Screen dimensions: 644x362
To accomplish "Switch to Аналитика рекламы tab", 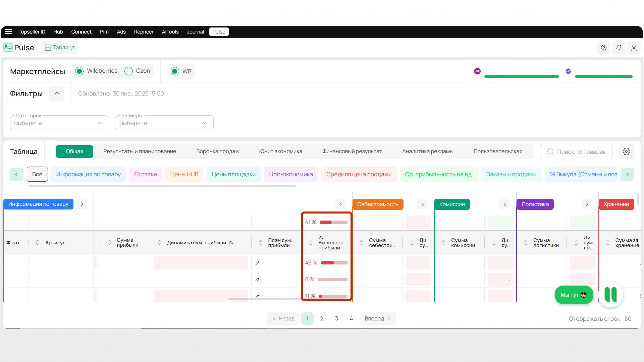I will click(428, 152).
